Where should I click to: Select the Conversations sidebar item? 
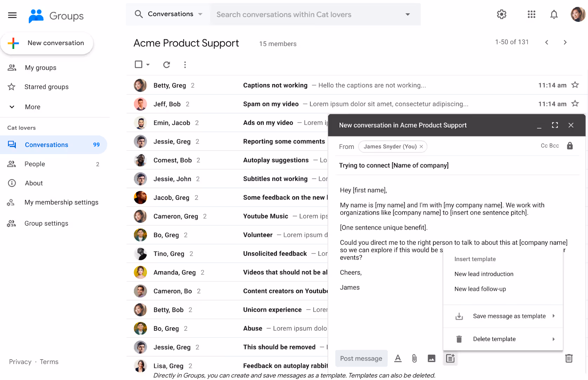tap(53, 145)
